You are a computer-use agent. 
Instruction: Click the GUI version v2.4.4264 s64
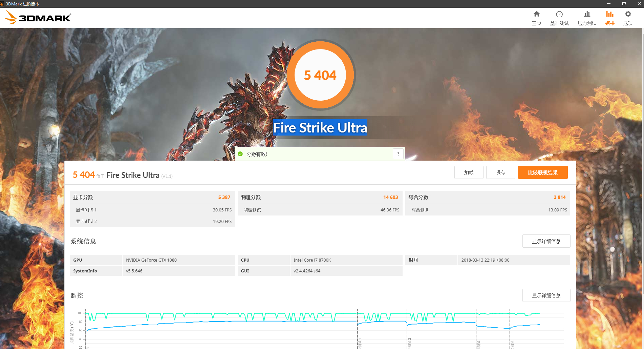(x=307, y=271)
